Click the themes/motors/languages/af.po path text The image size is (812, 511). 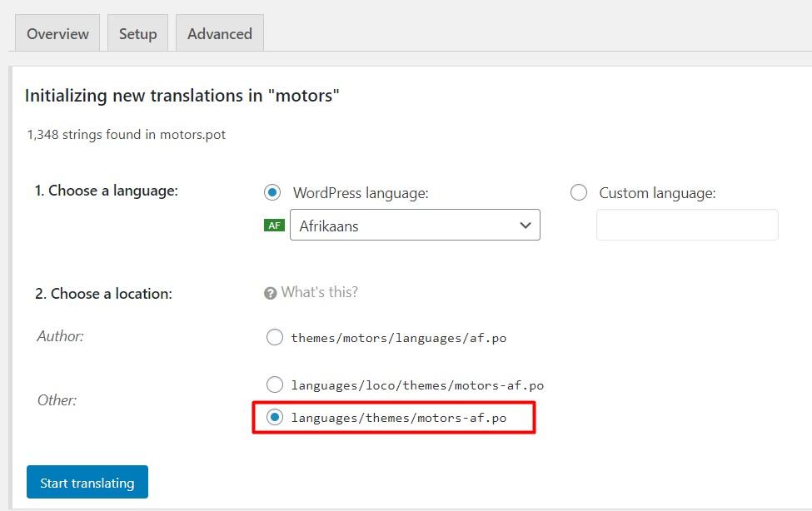pos(398,338)
